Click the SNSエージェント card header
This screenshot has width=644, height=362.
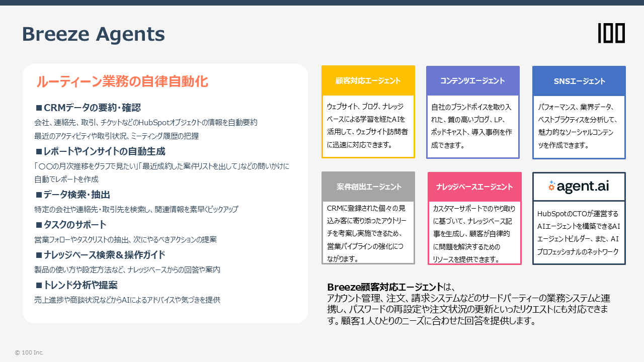(x=579, y=81)
